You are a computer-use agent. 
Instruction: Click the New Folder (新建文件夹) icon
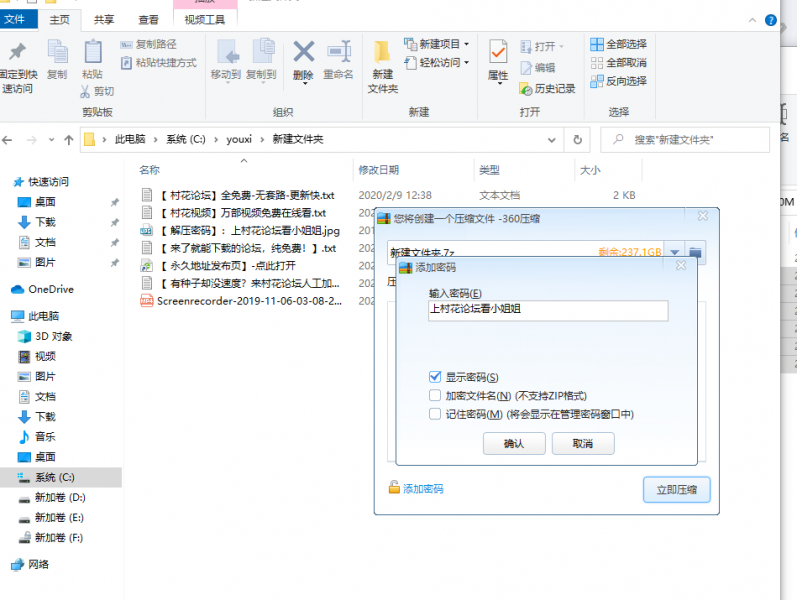(x=382, y=64)
